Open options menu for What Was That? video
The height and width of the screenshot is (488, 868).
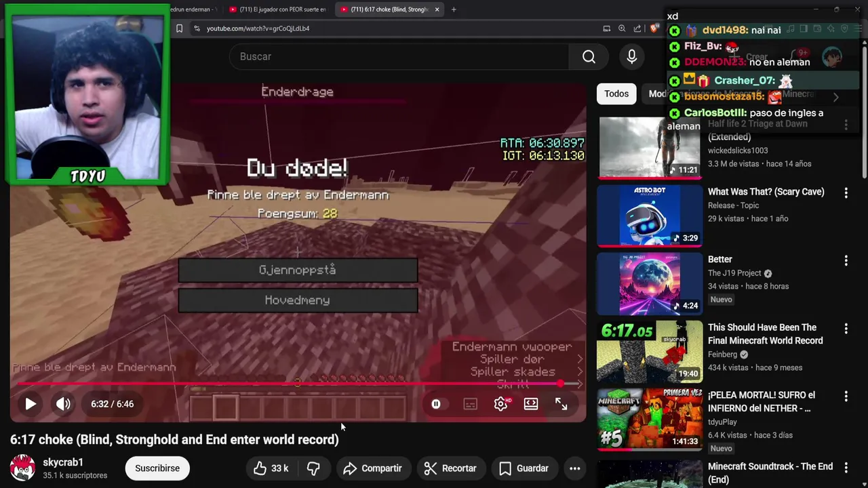[x=846, y=193]
